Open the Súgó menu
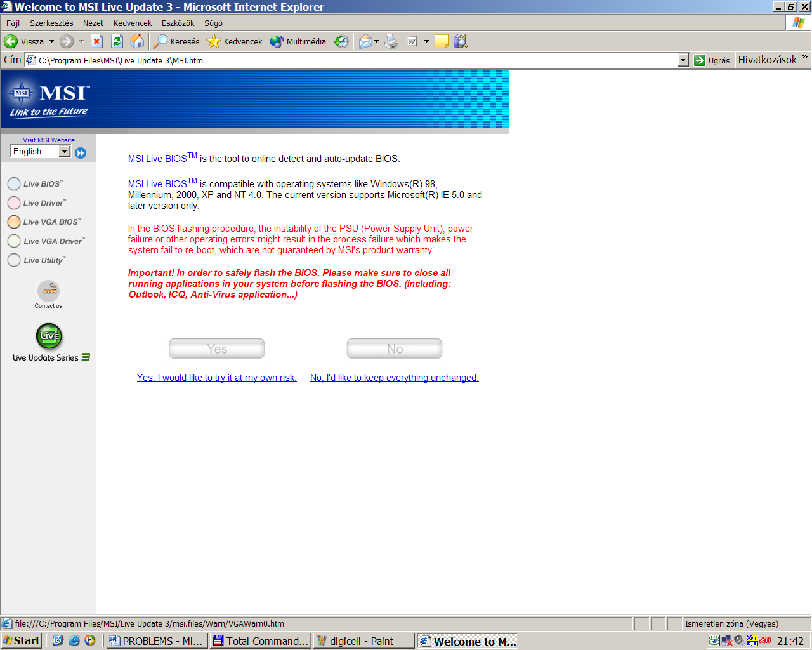This screenshot has height=650, width=812. pos(213,23)
